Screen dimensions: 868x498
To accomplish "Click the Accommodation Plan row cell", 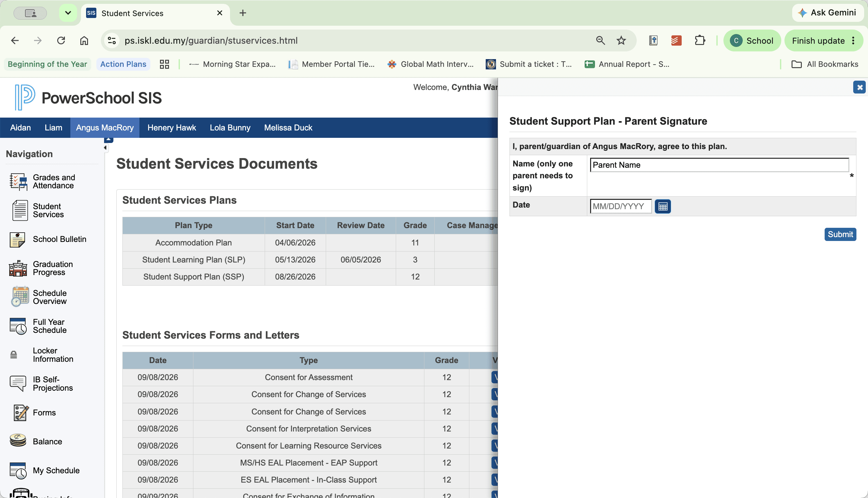I will (193, 243).
